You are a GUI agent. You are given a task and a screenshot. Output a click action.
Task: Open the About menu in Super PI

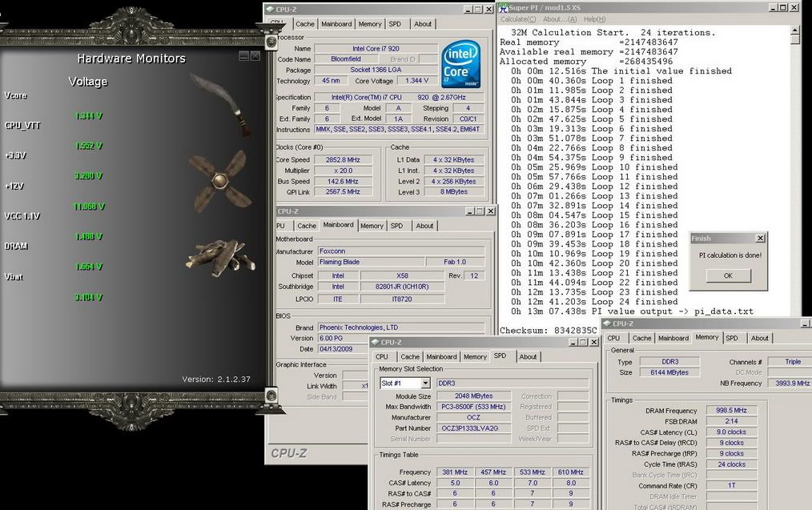pyautogui.click(x=558, y=19)
